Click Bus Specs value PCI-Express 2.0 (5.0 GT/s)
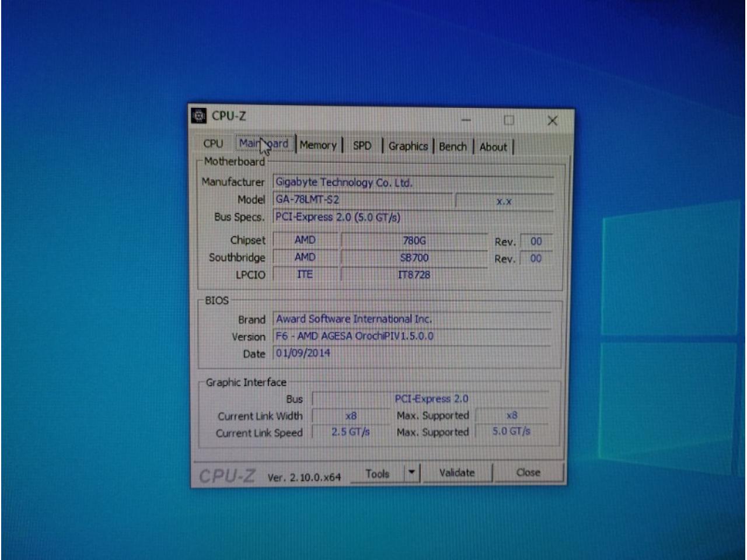The height and width of the screenshot is (560, 747). pos(413,218)
